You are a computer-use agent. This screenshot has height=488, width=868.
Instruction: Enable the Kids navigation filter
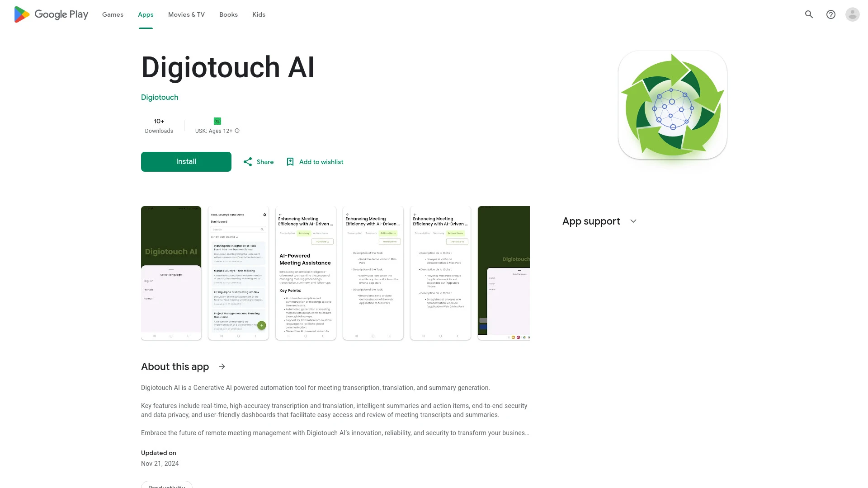click(x=259, y=14)
